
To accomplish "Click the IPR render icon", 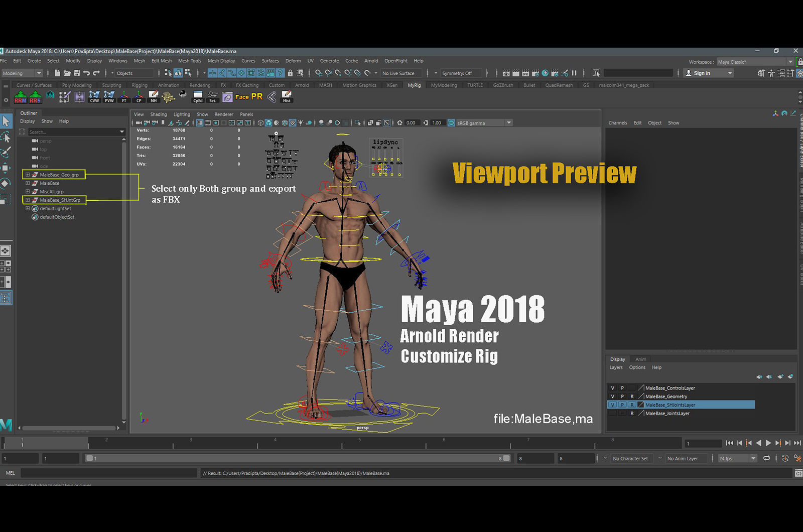I will point(525,73).
